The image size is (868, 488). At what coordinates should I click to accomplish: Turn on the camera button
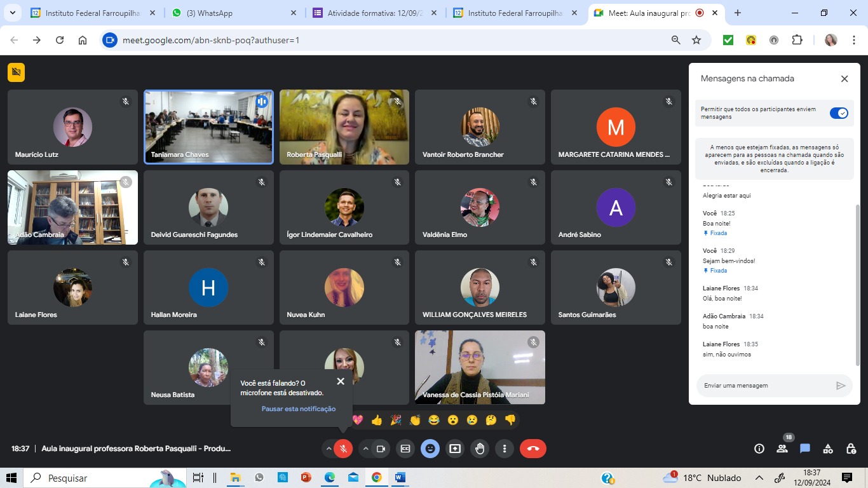coord(381,449)
